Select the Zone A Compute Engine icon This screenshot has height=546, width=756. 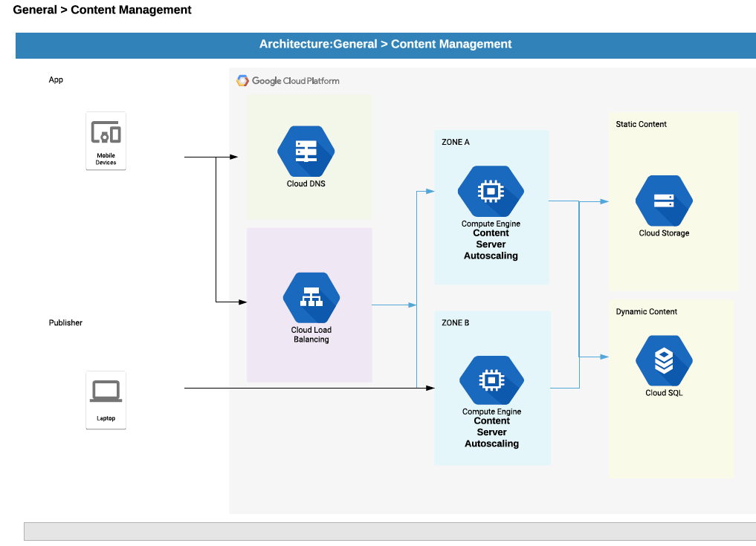coord(491,192)
